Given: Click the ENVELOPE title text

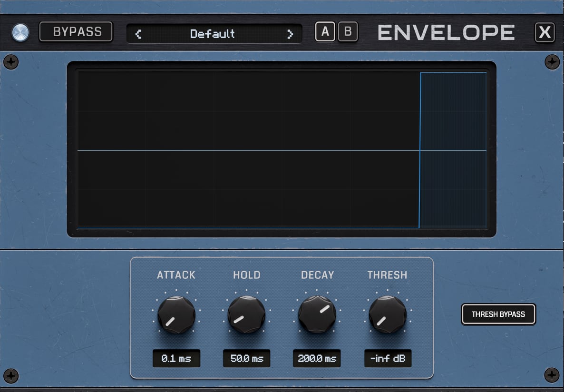Looking at the screenshot, I should click(x=446, y=32).
